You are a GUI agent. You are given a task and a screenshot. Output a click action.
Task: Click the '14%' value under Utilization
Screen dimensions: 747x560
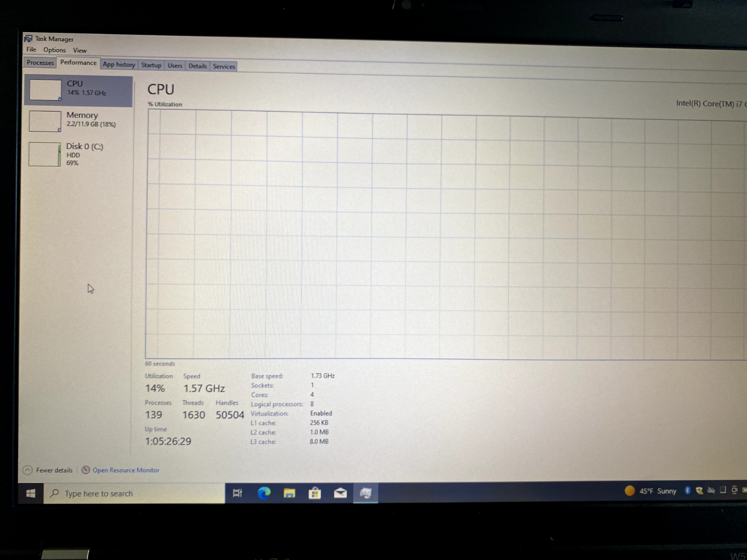(x=155, y=388)
